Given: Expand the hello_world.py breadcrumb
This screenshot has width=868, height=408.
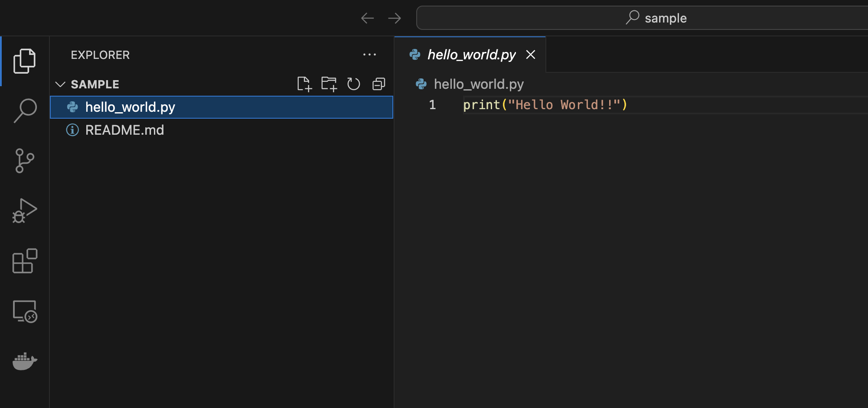Looking at the screenshot, I should [479, 84].
